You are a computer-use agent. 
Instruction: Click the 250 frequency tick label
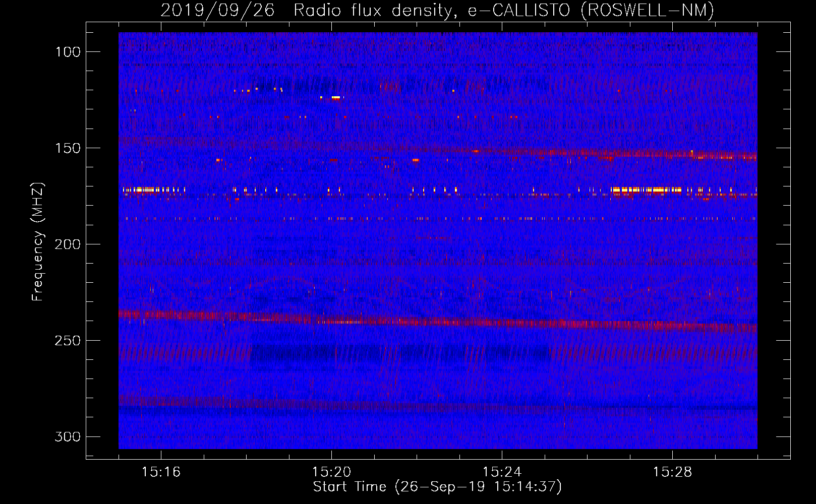68,341
